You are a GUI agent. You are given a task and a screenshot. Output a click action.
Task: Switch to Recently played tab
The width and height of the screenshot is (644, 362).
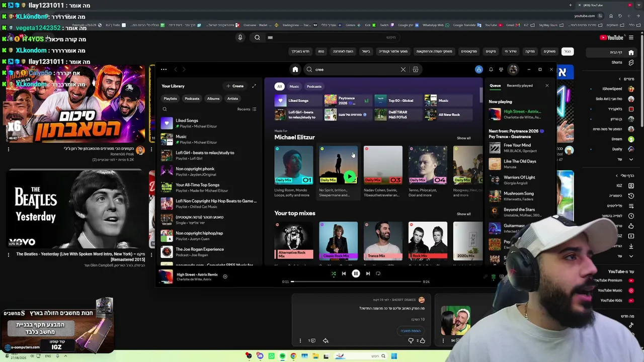[520, 85]
